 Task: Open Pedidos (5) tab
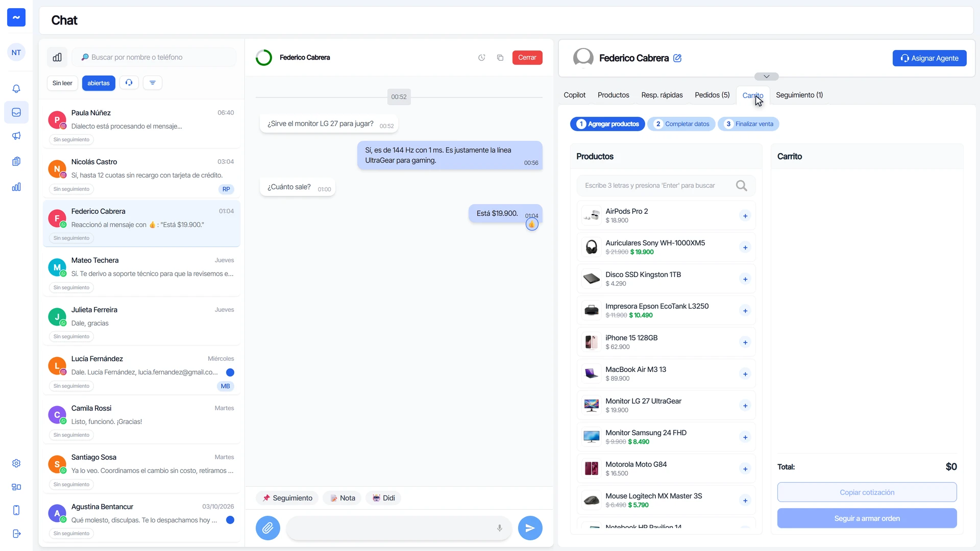point(713,95)
